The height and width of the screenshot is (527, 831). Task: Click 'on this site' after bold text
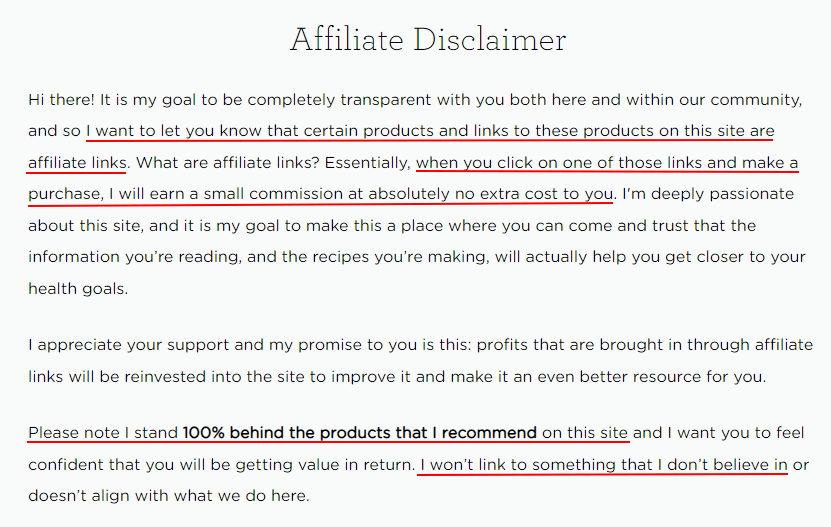tap(585, 433)
